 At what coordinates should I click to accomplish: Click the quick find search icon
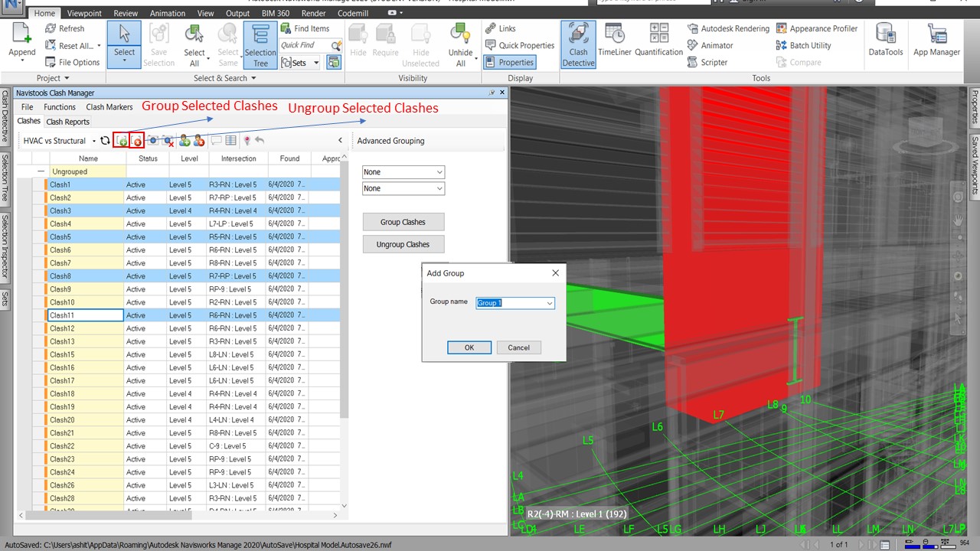click(335, 46)
